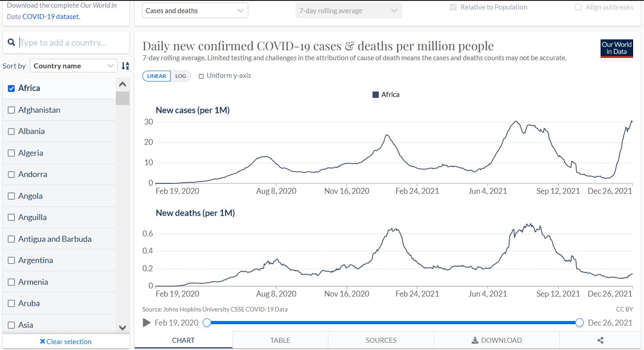The width and height of the screenshot is (644, 350).
Task: Click the 'New cases (per 1M)' heading
Action: pyautogui.click(x=193, y=110)
